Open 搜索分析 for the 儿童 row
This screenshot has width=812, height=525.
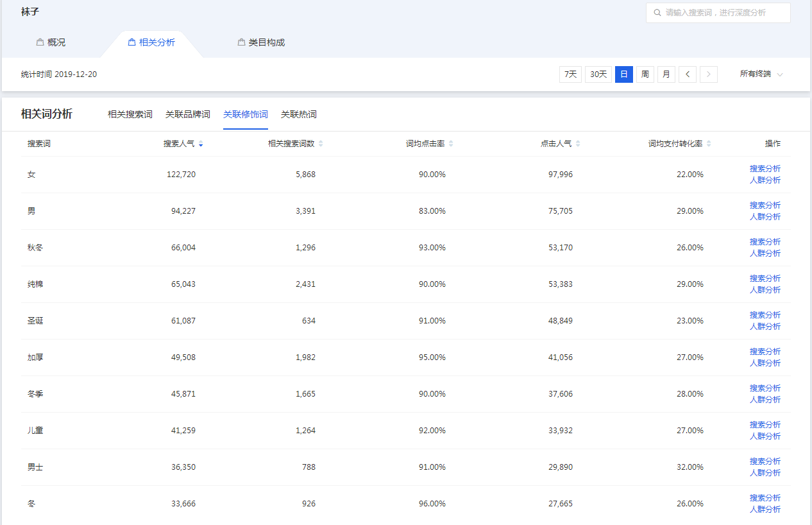coord(765,425)
